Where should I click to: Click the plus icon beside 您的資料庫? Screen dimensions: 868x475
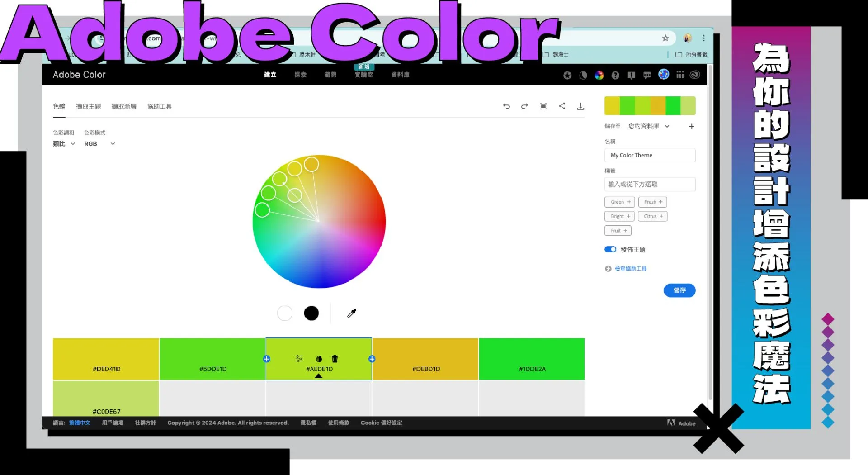point(691,126)
